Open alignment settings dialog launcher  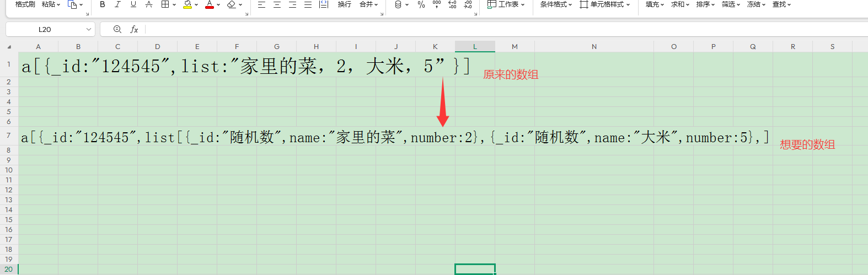click(x=382, y=14)
